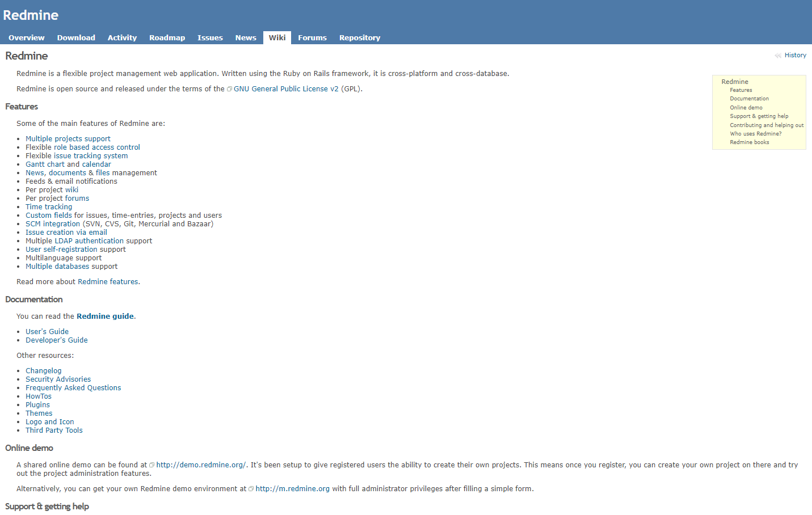Open Redmine features link

pos(108,282)
